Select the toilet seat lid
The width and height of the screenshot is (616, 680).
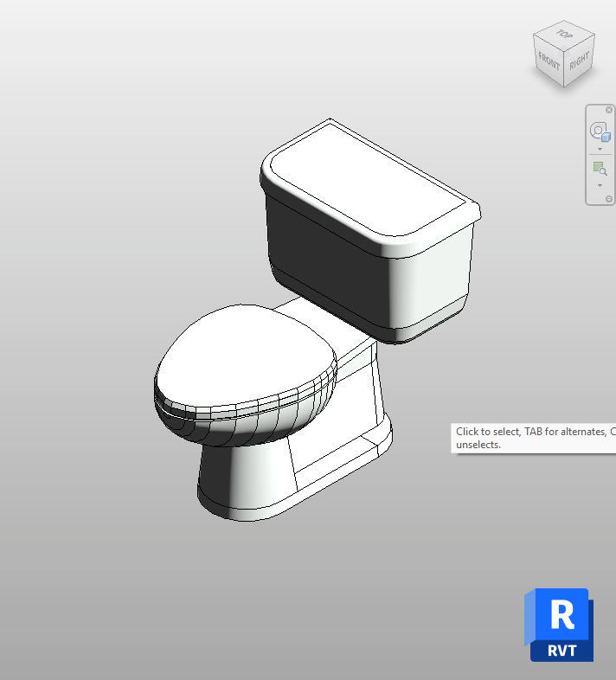(245, 358)
